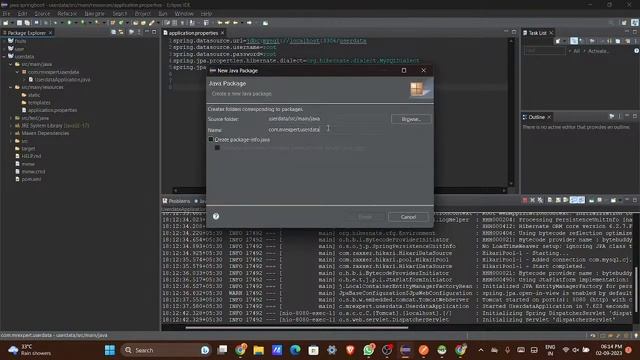Toggle Show Console on standard error change
The image size is (640, 360).
[581, 200]
